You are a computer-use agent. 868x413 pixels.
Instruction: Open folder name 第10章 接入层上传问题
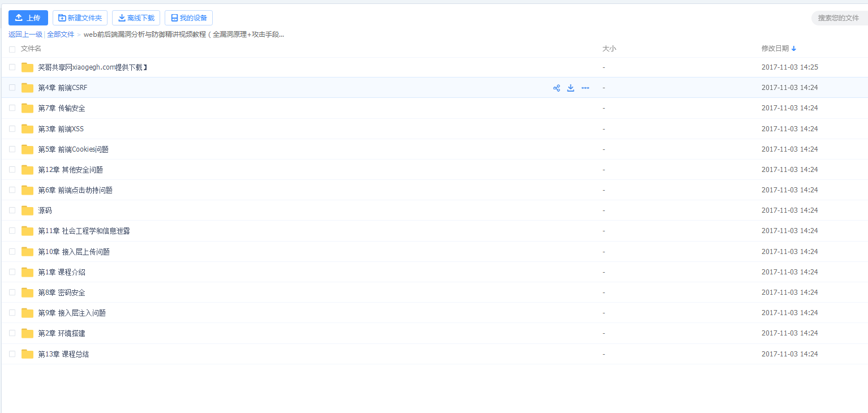74,252
